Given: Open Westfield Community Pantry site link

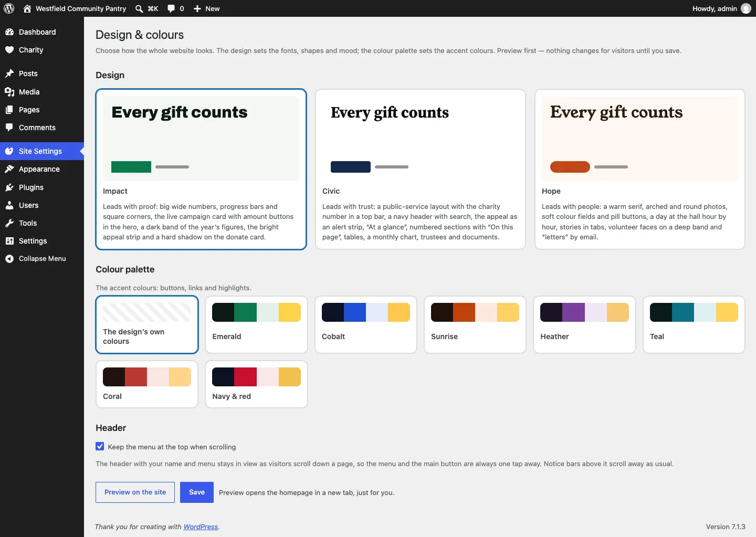Looking at the screenshot, I should pyautogui.click(x=81, y=8).
